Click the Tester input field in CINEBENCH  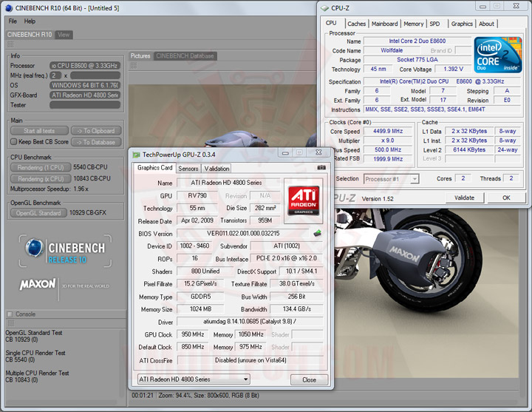pos(85,105)
